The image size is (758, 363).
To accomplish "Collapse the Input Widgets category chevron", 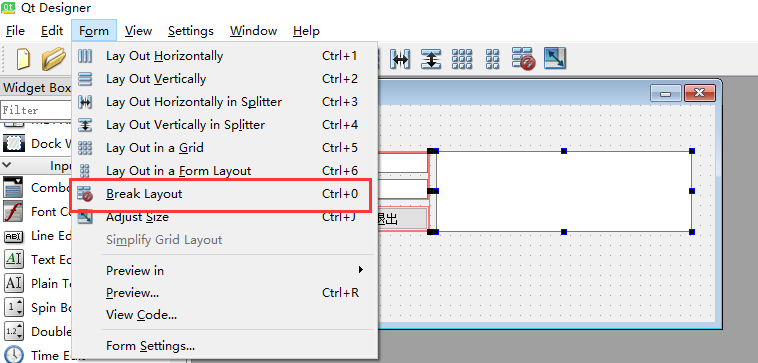I will click(x=7, y=165).
